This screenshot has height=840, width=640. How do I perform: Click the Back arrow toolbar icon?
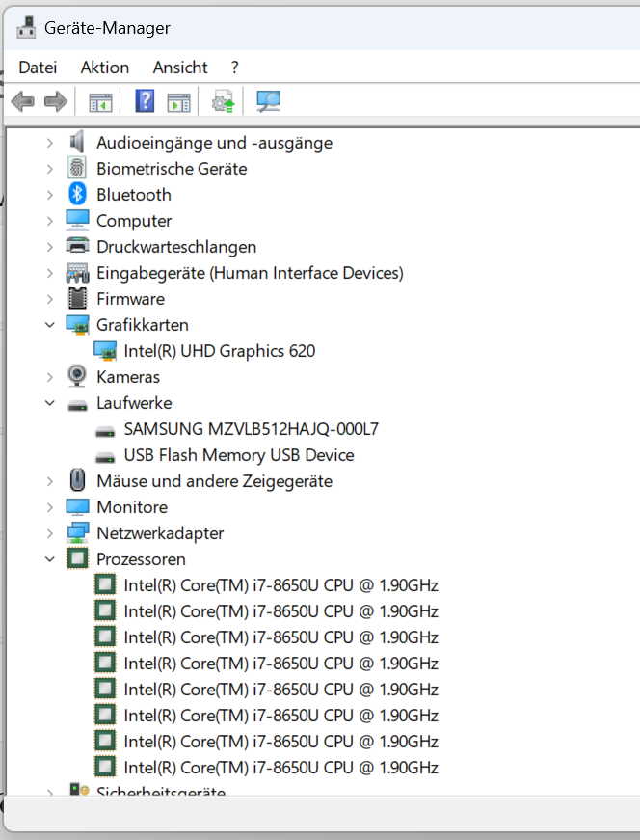[22, 100]
